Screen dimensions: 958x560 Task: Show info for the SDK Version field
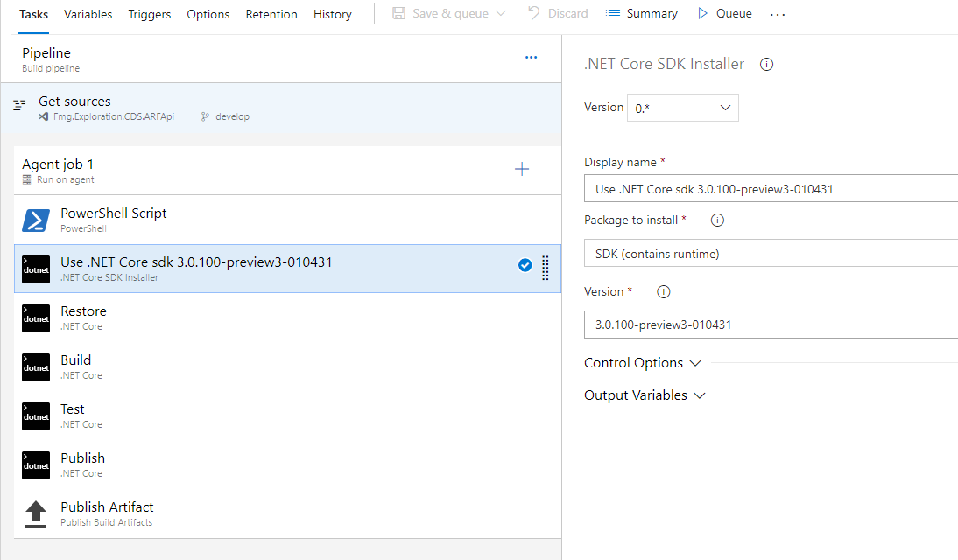point(664,292)
